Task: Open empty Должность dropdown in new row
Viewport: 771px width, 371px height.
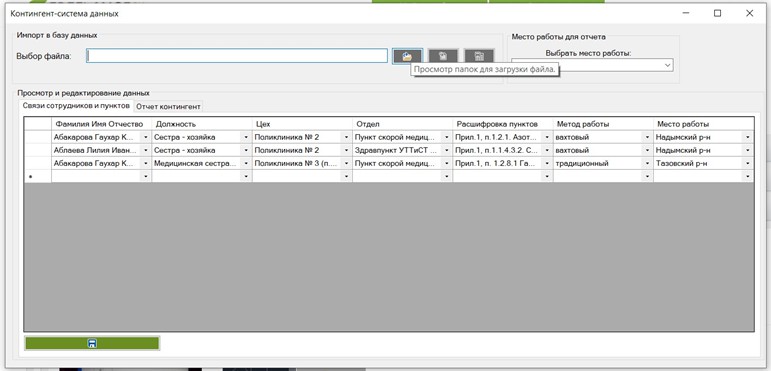Action: click(246, 176)
